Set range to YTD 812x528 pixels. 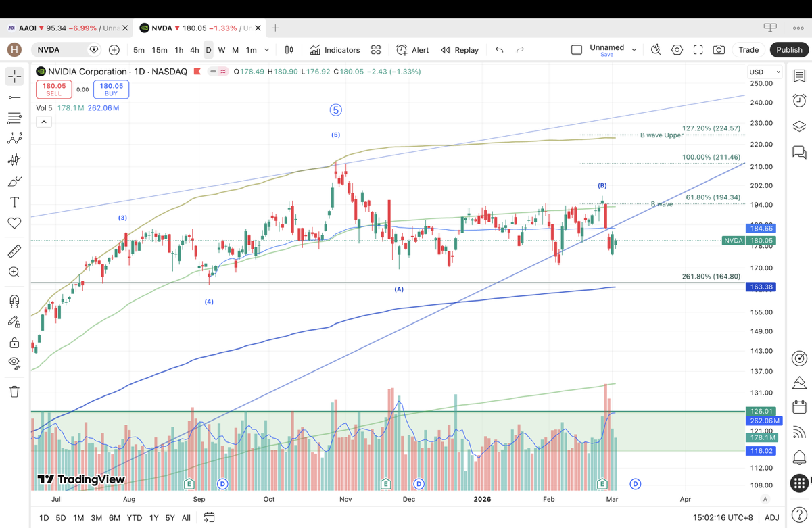135,518
